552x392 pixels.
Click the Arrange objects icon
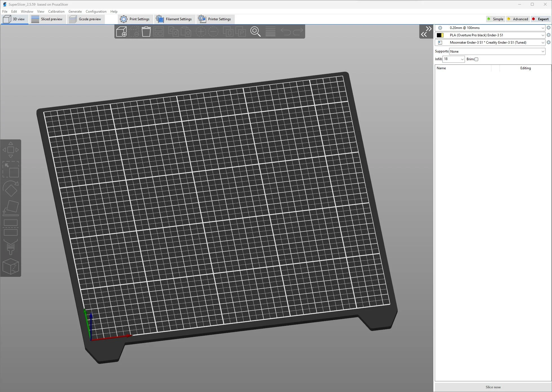point(159,32)
